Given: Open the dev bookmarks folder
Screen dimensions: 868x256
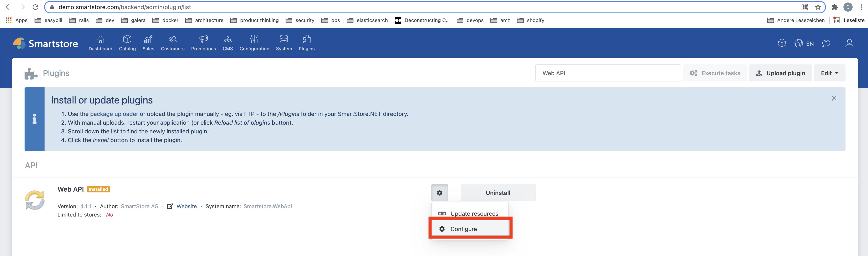Looking at the screenshot, I should pyautogui.click(x=105, y=20).
